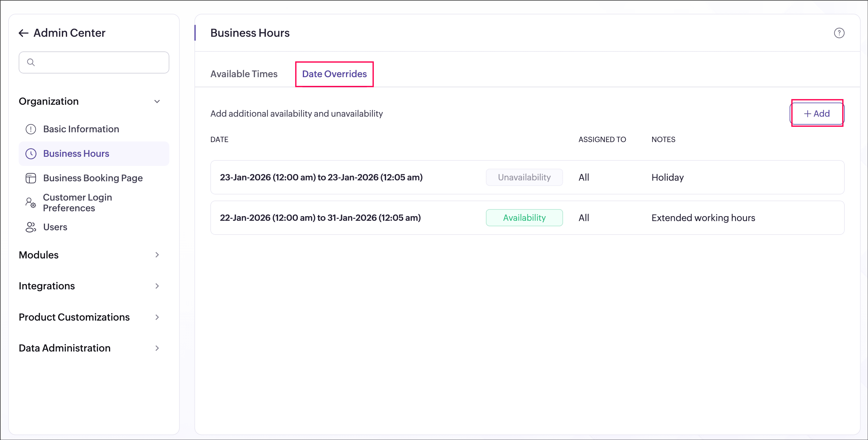Image resolution: width=868 pixels, height=440 pixels.
Task: Open the Business Booking Page link
Action: pos(93,178)
